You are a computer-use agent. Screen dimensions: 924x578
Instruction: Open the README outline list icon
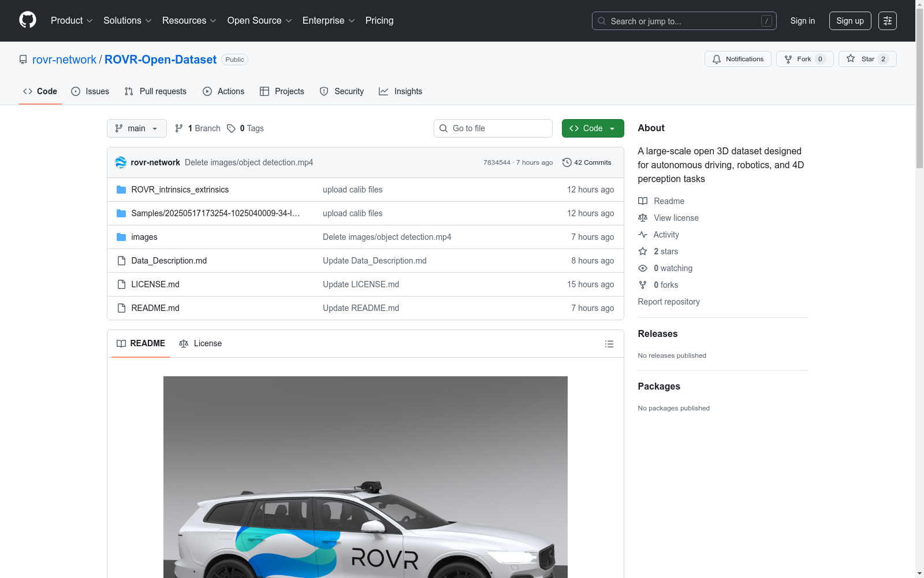pos(609,344)
